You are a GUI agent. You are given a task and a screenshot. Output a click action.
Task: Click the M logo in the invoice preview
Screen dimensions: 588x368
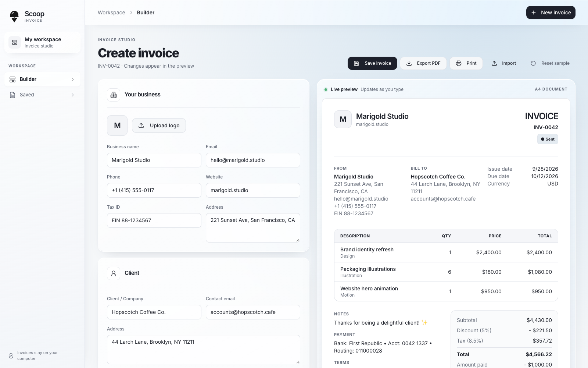[x=343, y=119]
